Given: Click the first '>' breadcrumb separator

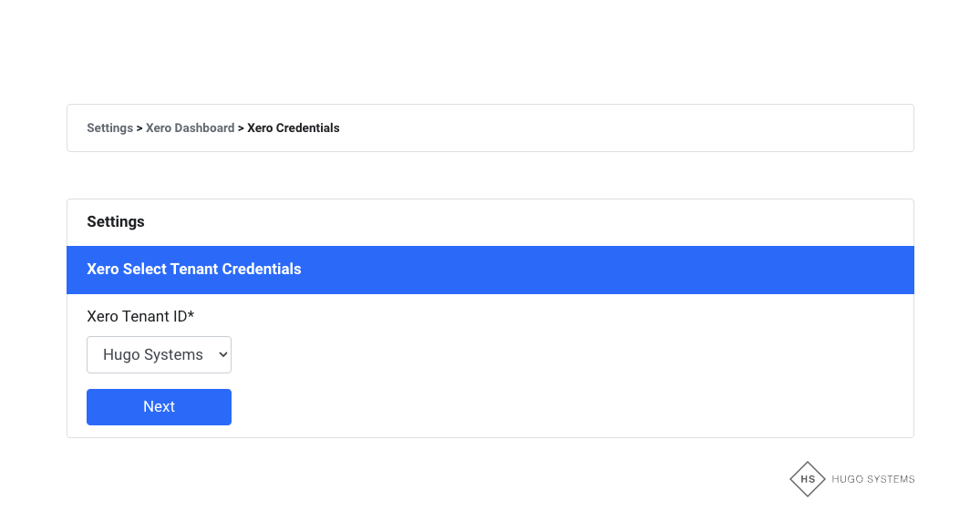Looking at the screenshot, I should (x=139, y=128).
